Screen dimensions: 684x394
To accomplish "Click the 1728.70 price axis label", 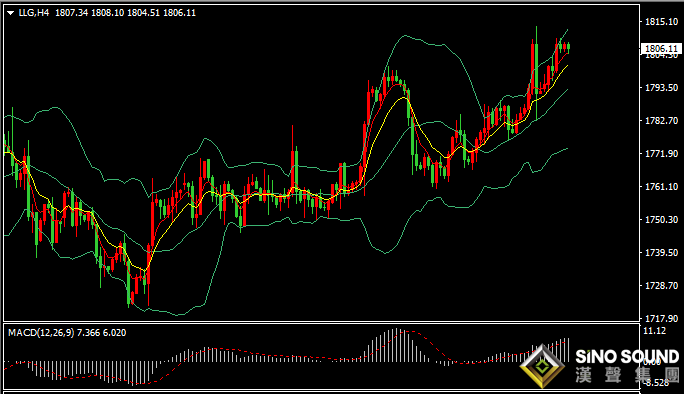I will point(661,285).
